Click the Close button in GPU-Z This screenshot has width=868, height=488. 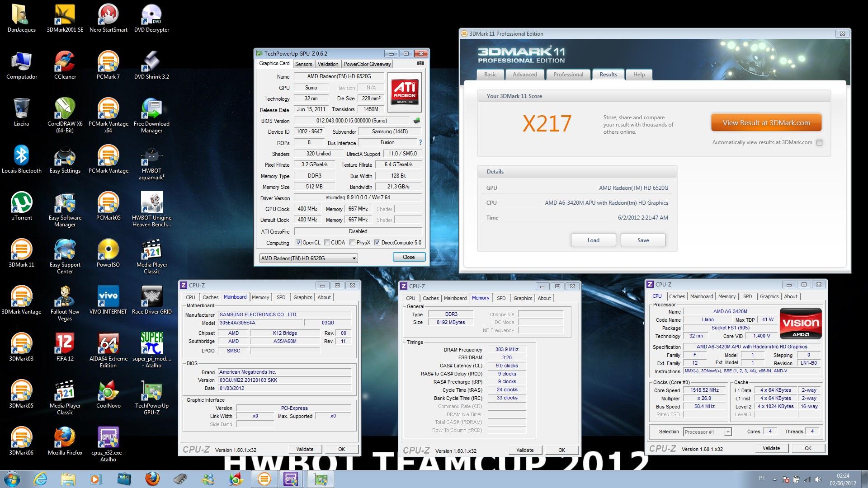[409, 257]
